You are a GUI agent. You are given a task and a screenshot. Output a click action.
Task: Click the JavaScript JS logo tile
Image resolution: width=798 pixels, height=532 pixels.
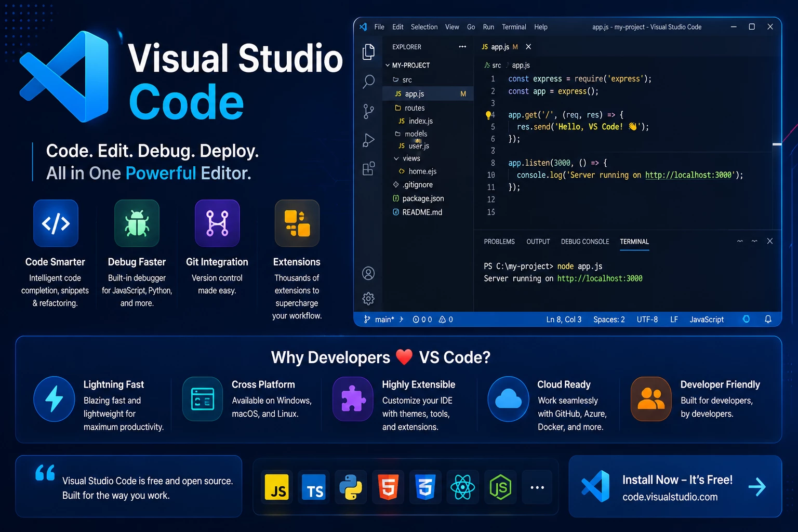point(277,487)
